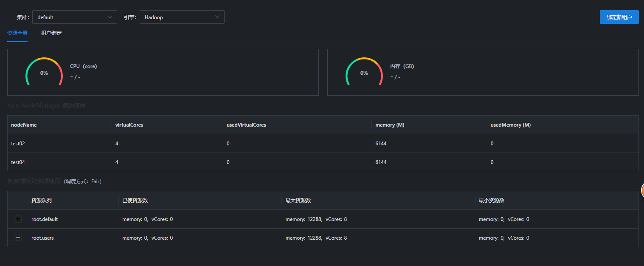
Task: Click the 内存 (GB) label
Action: click(x=402, y=66)
